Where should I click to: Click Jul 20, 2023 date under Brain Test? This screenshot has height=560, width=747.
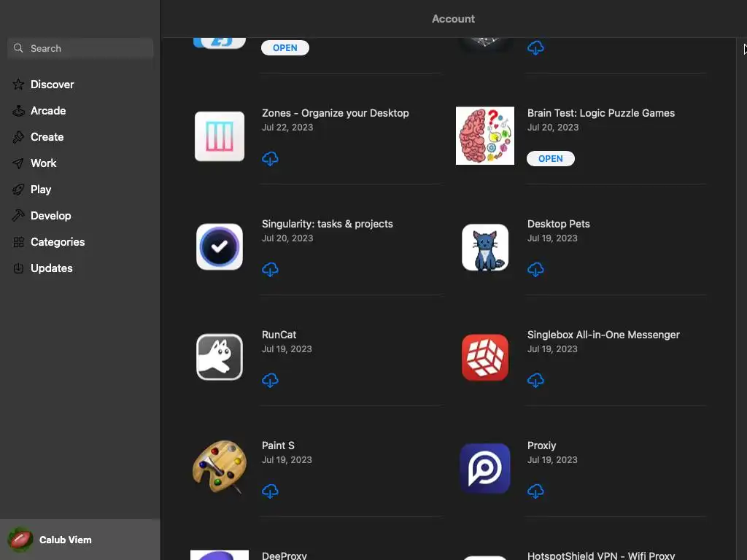pos(553,127)
